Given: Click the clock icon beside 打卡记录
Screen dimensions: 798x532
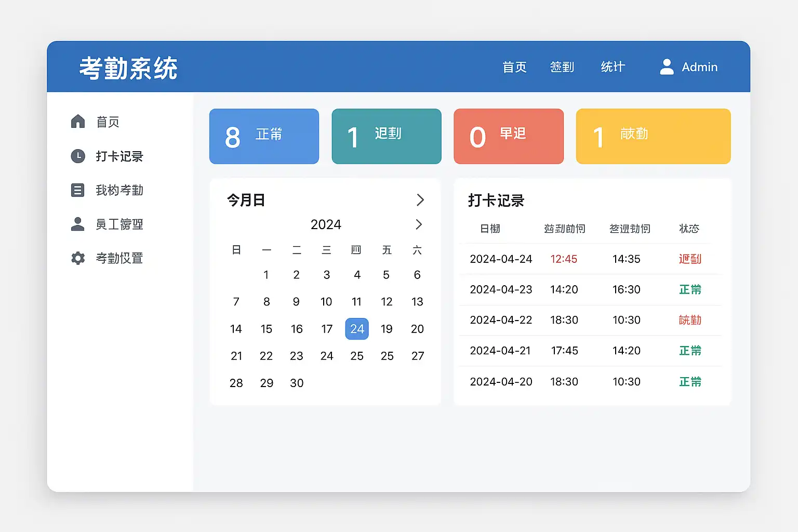Looking at the screenshot, I should (x=78, y=156).
